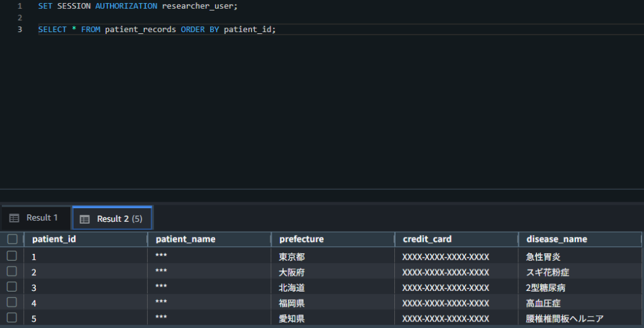
Task: Click patient_id value 5 cell
Action: click(86, 319)
